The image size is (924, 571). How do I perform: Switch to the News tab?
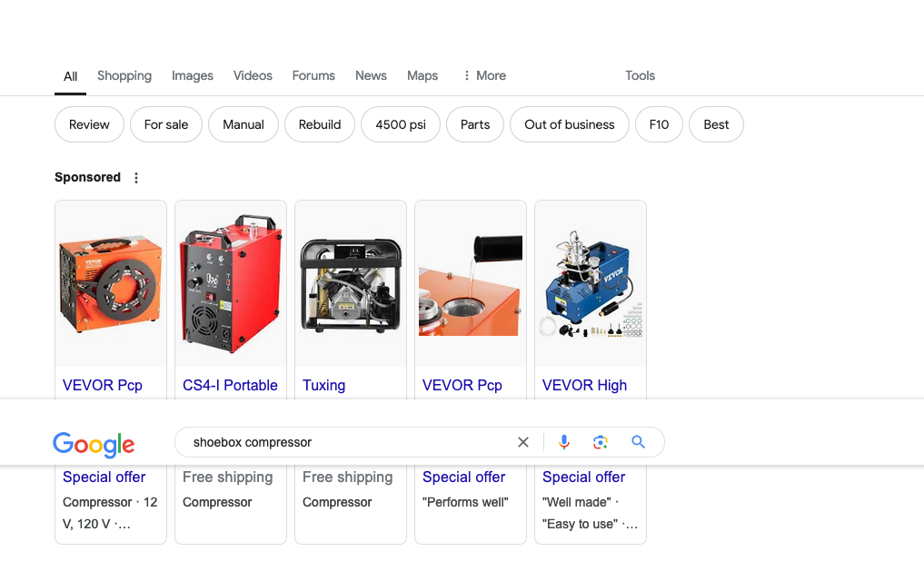371,75
